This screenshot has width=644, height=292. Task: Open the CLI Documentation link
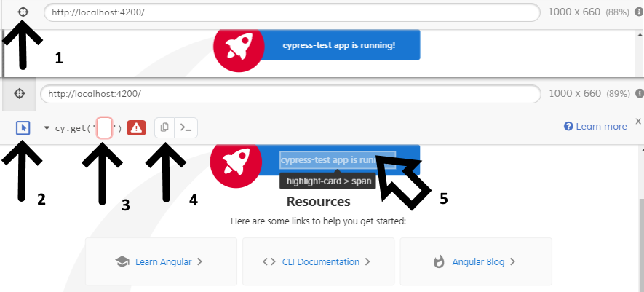pyautogui.click(x=321, y=261)
